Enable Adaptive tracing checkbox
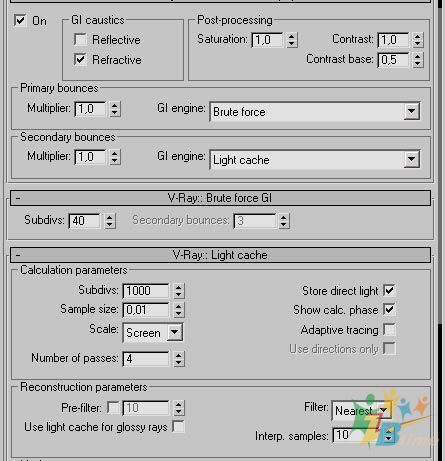445x461 pixels. pyautogui.click(x=389, y=329)
